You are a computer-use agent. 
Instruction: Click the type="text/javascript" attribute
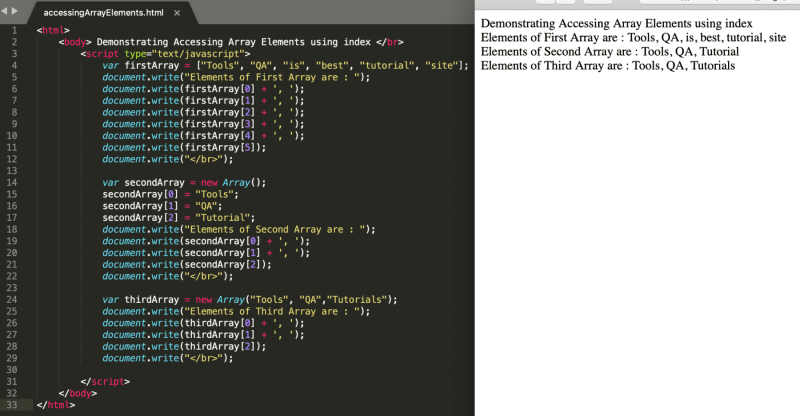pos(184,54)
